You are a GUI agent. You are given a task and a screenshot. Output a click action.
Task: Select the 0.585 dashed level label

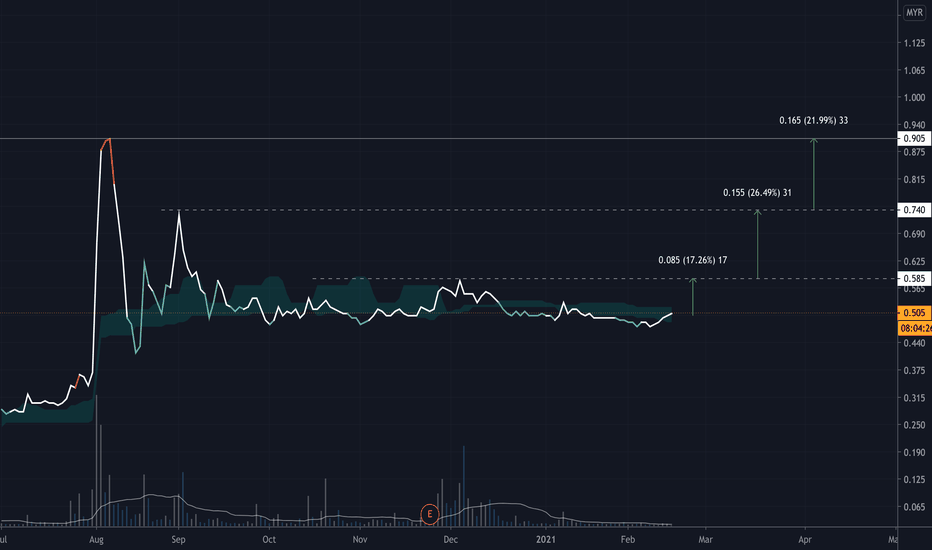(x=914, y=278)
